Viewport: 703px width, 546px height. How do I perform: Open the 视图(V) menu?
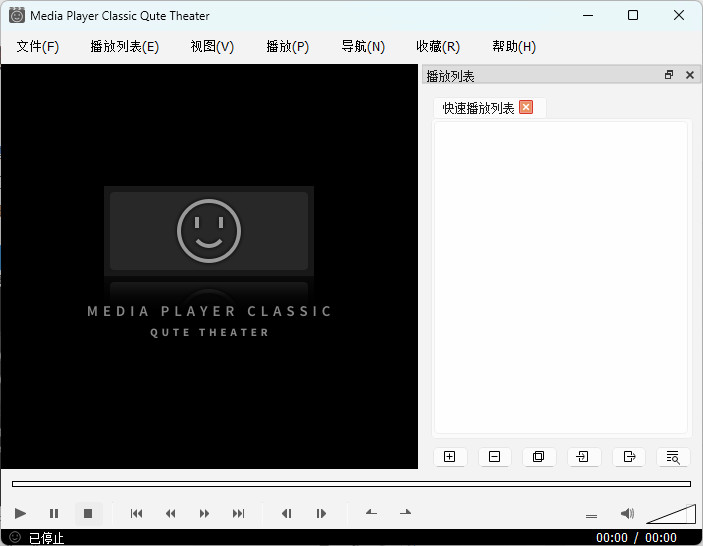pos(212,47)
